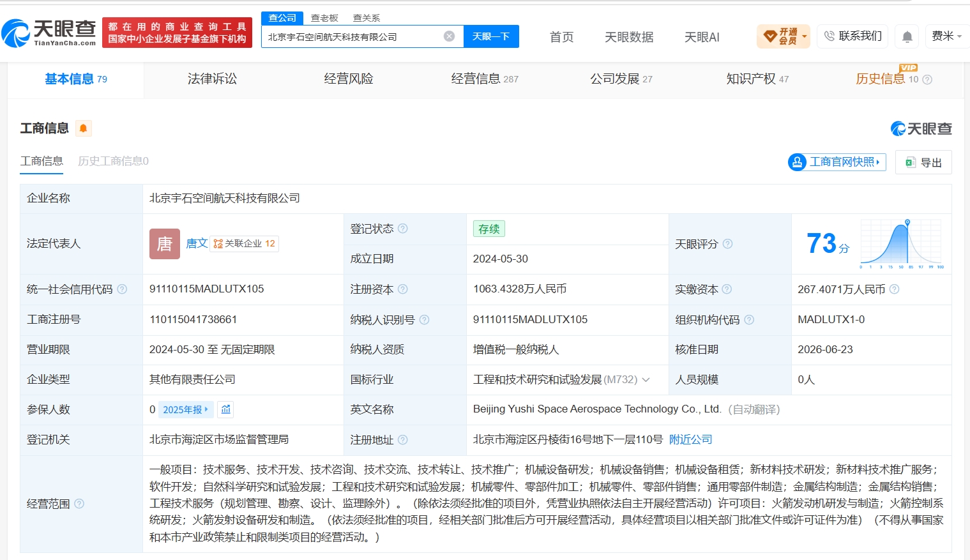Open legal representative 唐文 link
This screenshot has height=560, width=970.
(197, 243)
